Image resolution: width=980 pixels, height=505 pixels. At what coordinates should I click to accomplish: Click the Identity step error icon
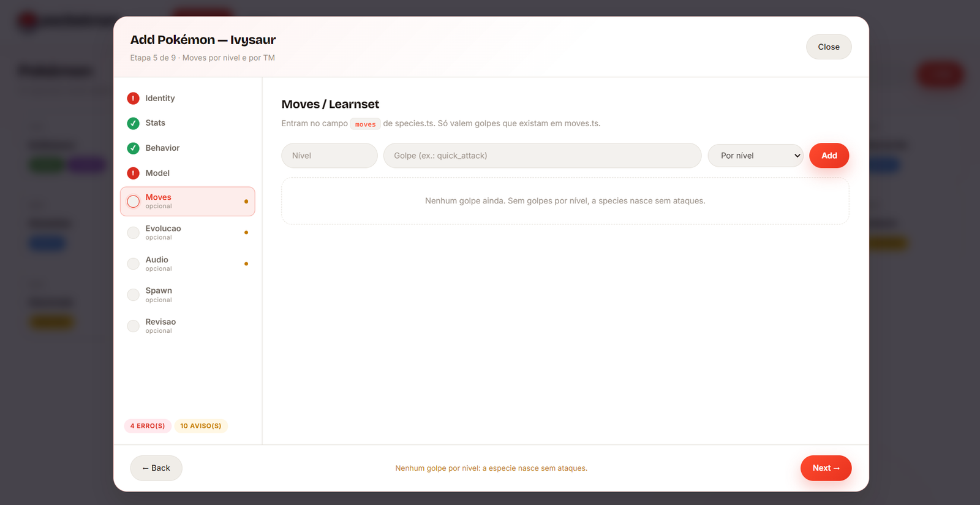(x=133, y=98)
